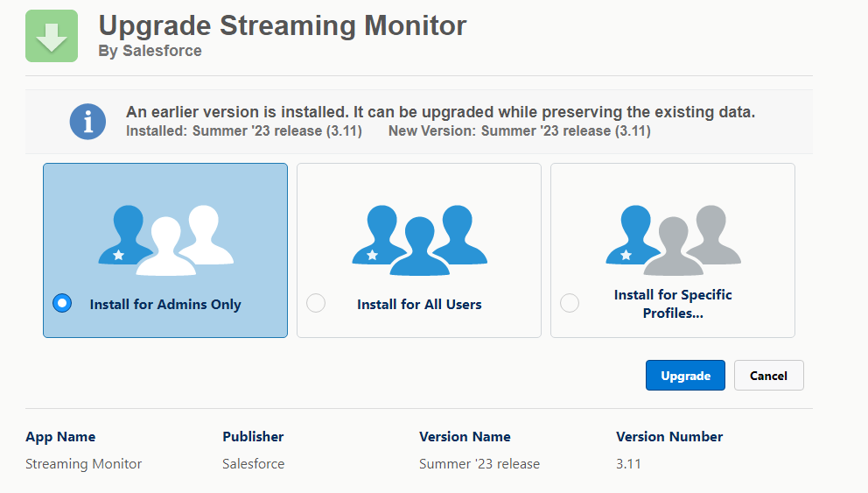Click the 'Salesforce' publisher value

pos(254,463)
